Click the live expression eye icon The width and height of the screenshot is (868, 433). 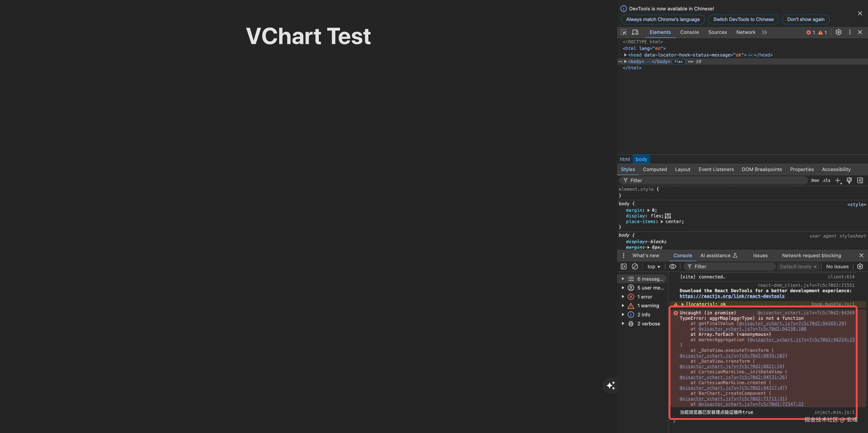click(672, 266)
